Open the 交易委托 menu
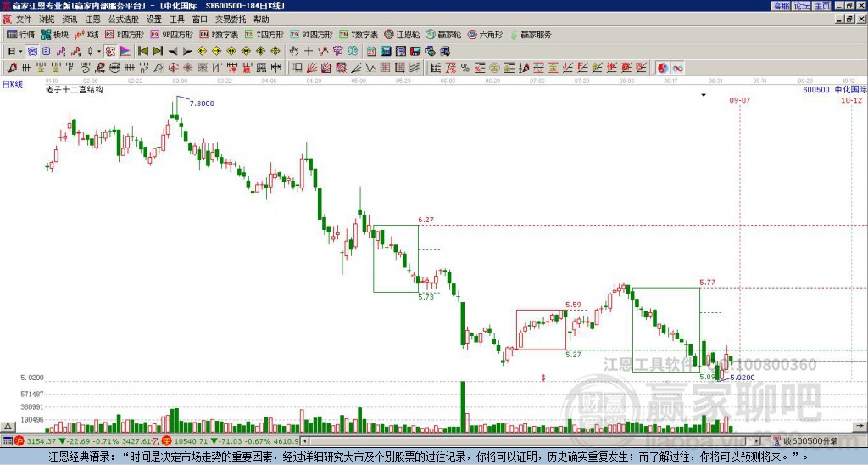Image resolution: width=868 pixels, height=465 pixels. pyautogui.click(x=231, y=20)
